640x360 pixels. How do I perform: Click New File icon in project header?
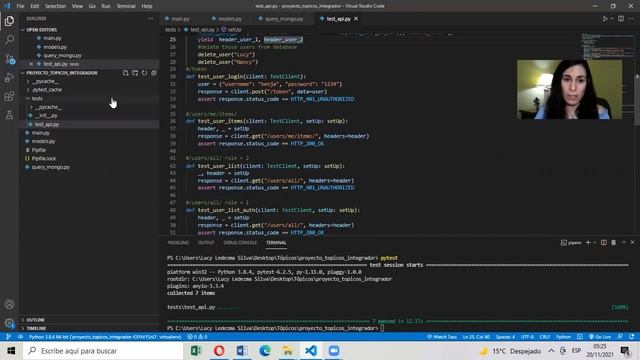[x=125, y=73]
